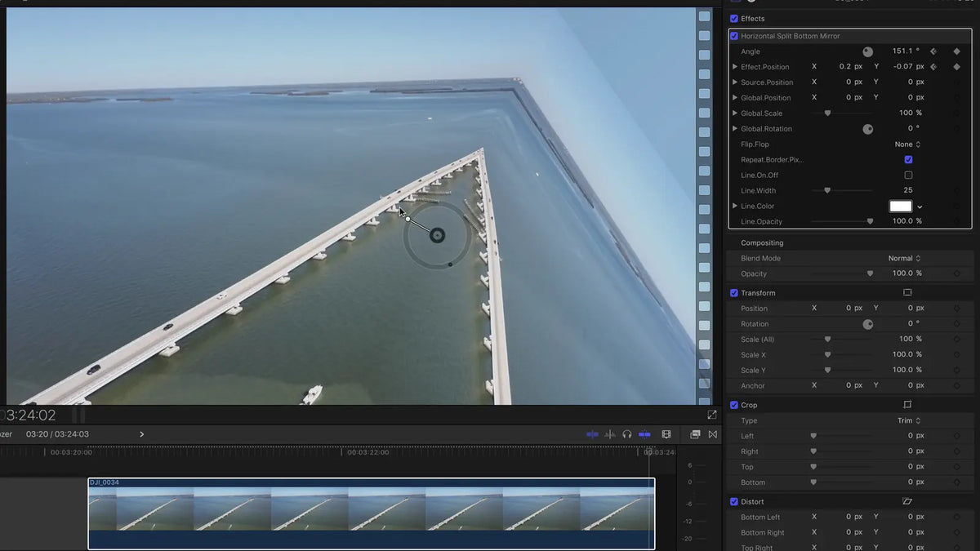Expand Source.Position disclosure triangle

click(735, 82)
